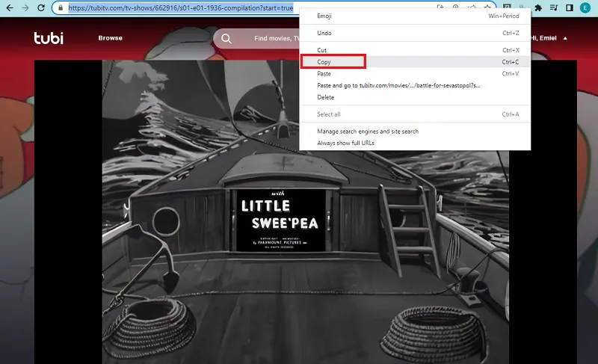Click the Tubi logo
The image size is (598, 364).
pos(49,37)
